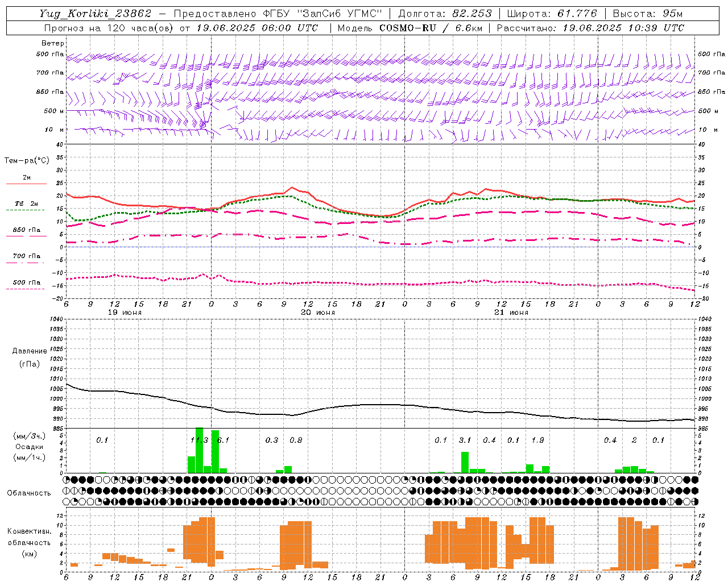Select the date label 19 июня
This screenshot has width=728, height=582.
125,313
